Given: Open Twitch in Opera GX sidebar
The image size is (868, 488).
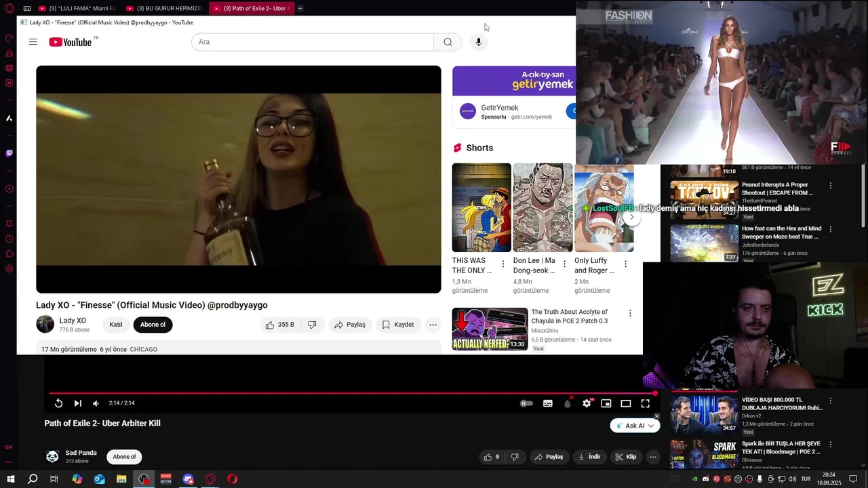Looking at the screenshot, I should pos(9,153).
